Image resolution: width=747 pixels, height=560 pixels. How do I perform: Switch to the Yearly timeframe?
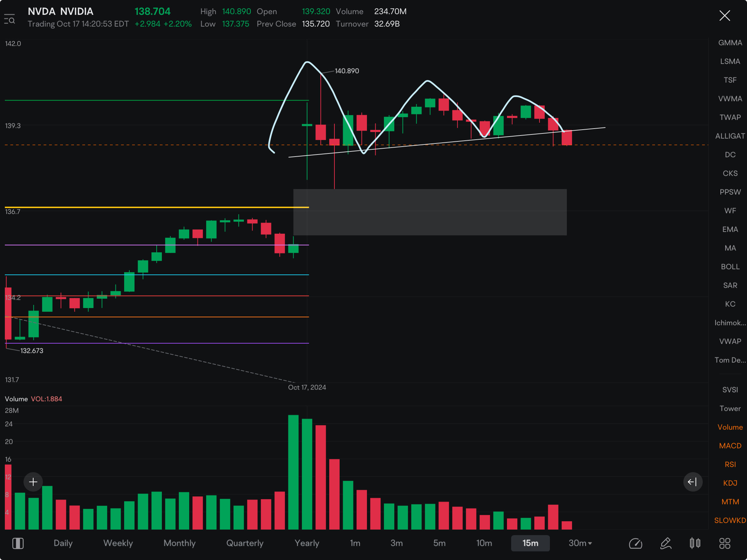tap(307, 543)
